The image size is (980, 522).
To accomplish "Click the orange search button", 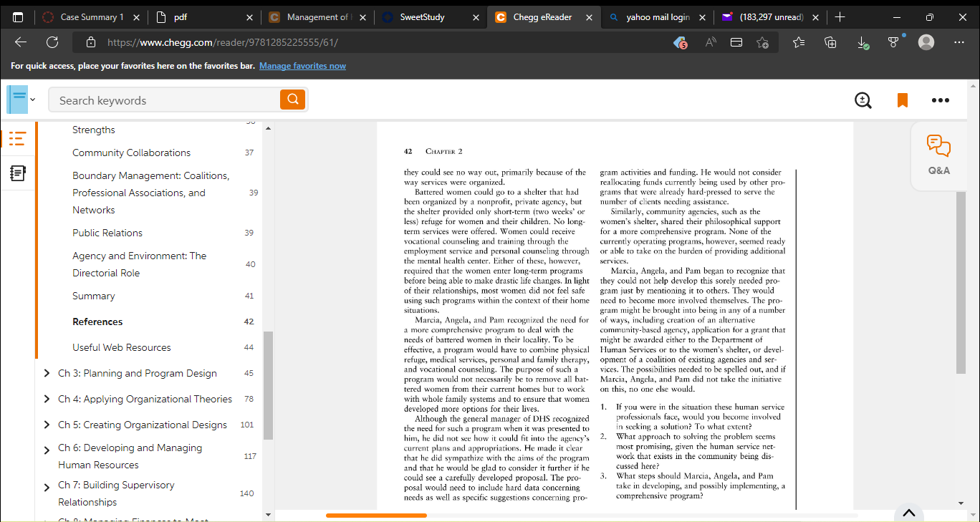I will click(292, 100).
